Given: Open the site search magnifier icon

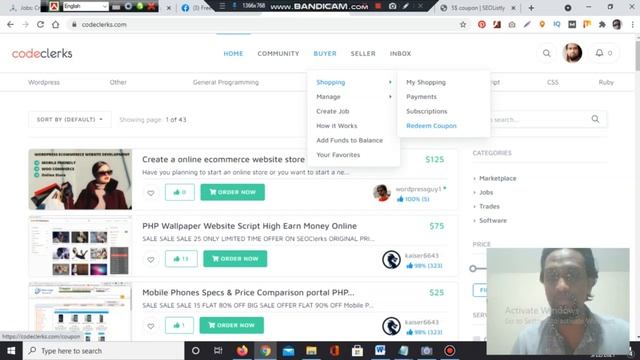Looking at the screenshot, I should (547, 53).
